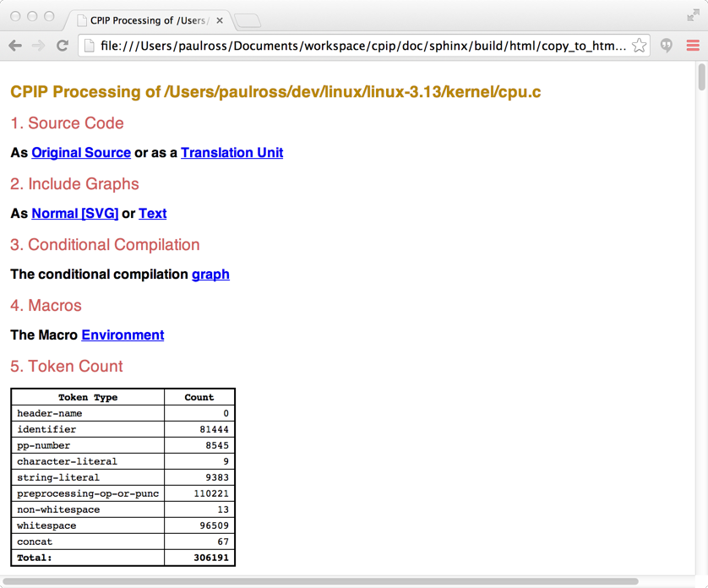Click the '3. Conditional Compilation' heading
The width and height of the screenshot is (708, 588).
pos(105,245)
